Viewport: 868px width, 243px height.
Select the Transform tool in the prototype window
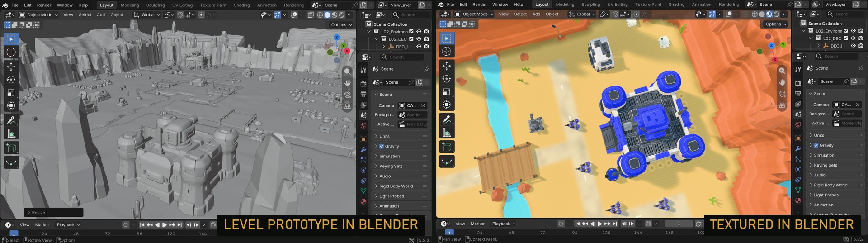tap(11, 106)
